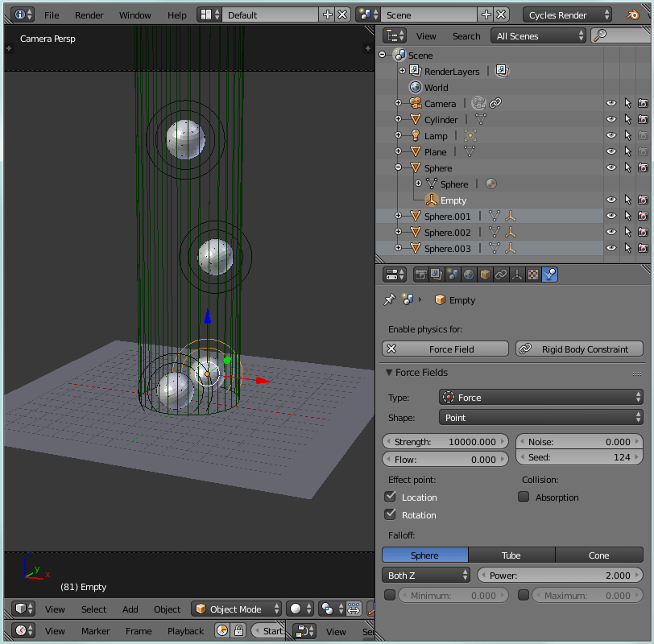
Task: Disable the Location effect point checkbox
Action: pos(391,497)
